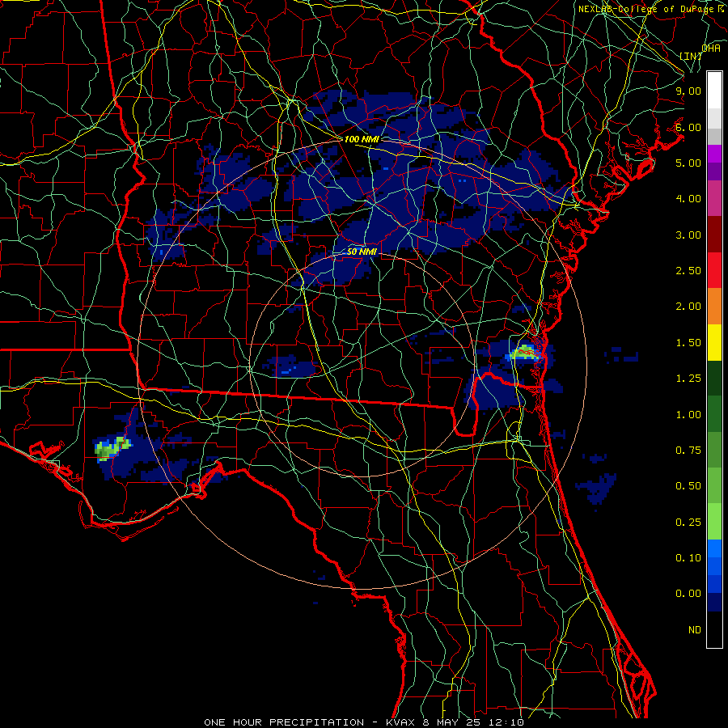This screenshot has width=728, height=728.
Task: Click the 100 NMI range ring label
Action: [362, 139]
